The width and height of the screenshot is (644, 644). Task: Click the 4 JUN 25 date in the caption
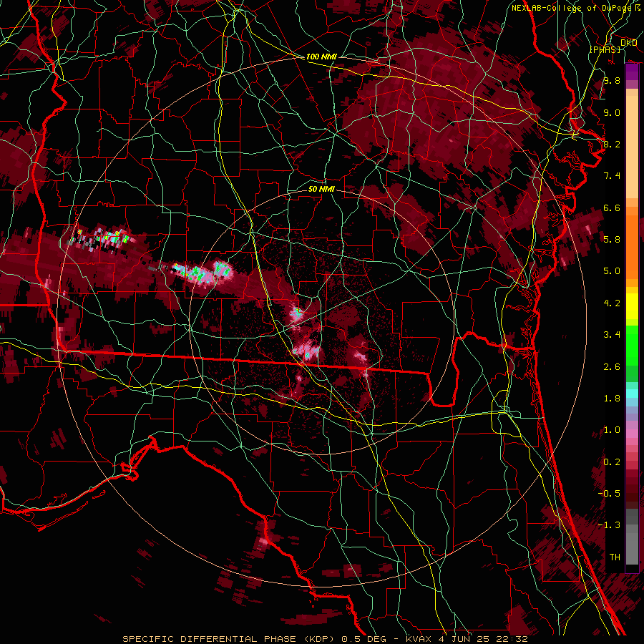tap(463, 639)
